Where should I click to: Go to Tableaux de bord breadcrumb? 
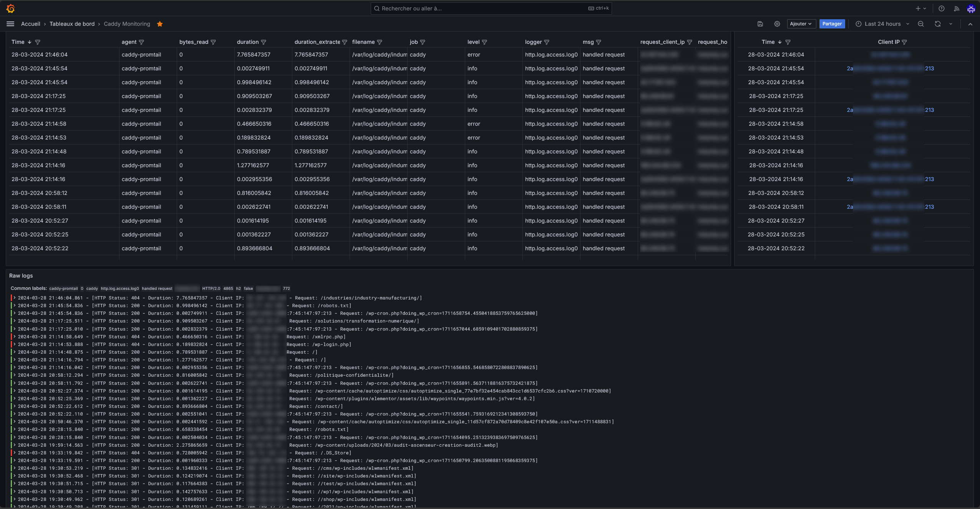point(72,24)
